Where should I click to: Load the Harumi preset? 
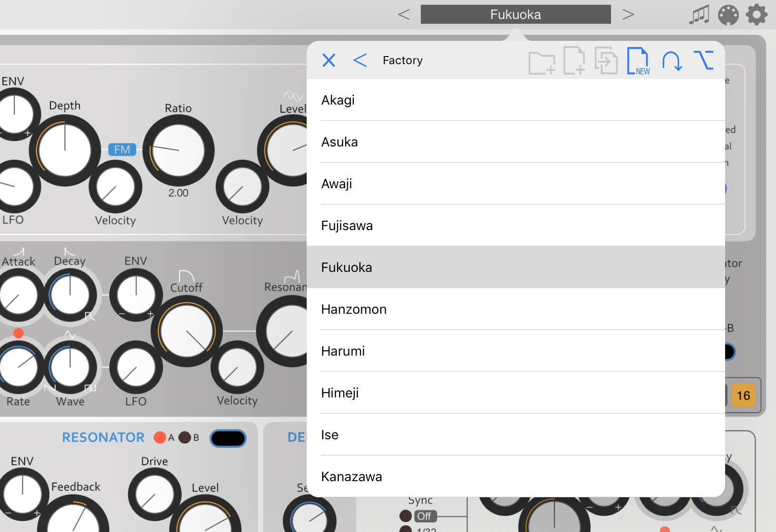[516, 351]
